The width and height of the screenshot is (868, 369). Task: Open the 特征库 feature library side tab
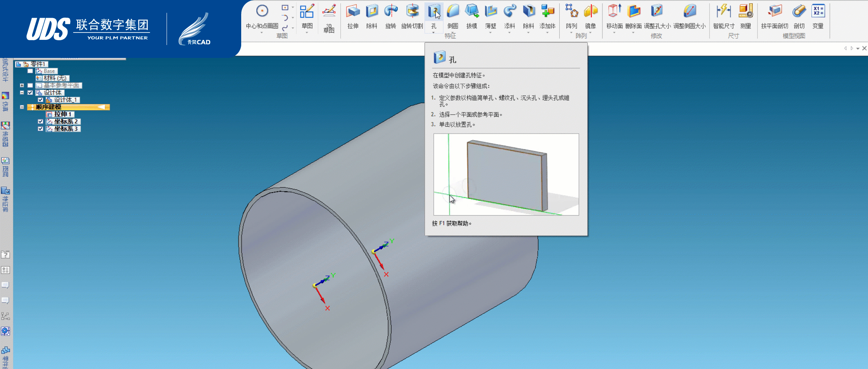[5, 199]
